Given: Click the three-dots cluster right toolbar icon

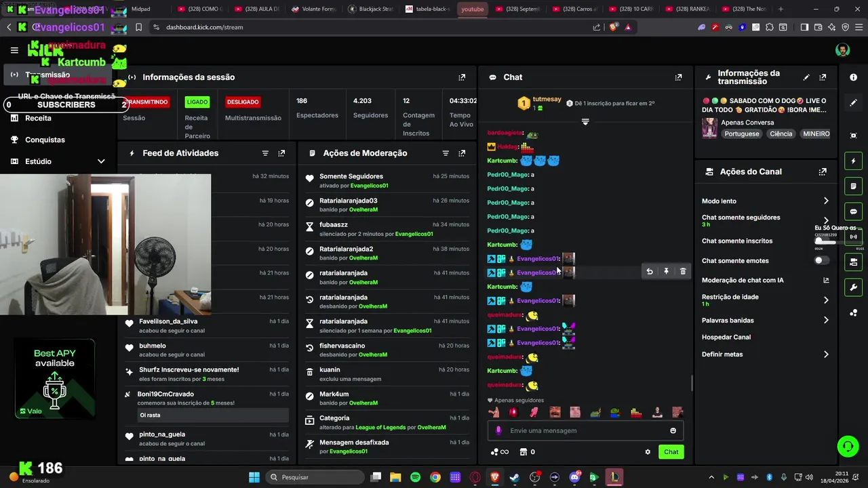Looking at the screenshot, I should [853, 312].
